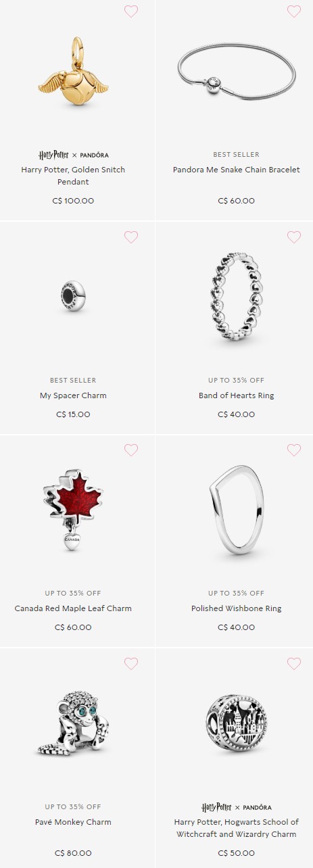Favorite the Golden Snitch Pendant with heart icon

(131, 11)
